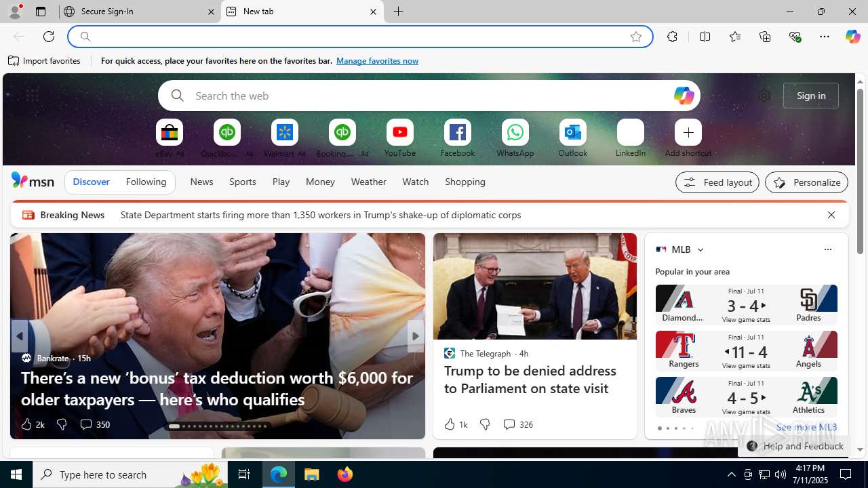Open MLB card more options menu
This screenshot has width=868, height=488.
pos(827,249)
